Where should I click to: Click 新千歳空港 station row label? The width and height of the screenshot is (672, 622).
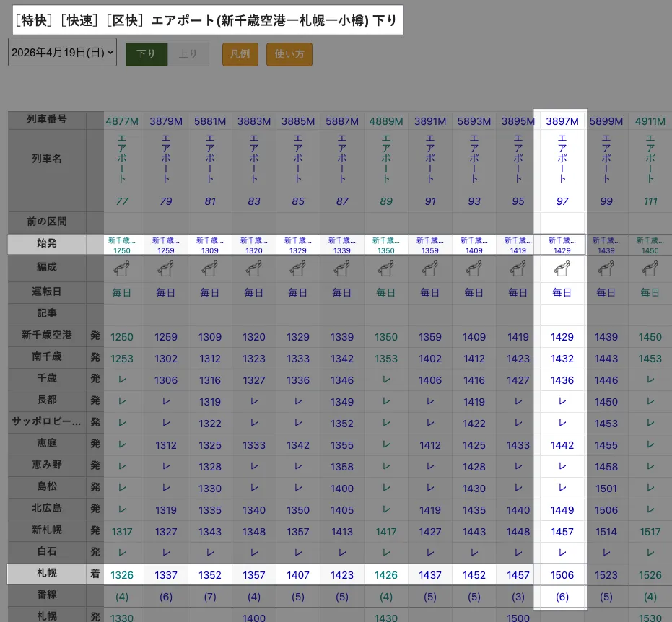click(47, 336)
